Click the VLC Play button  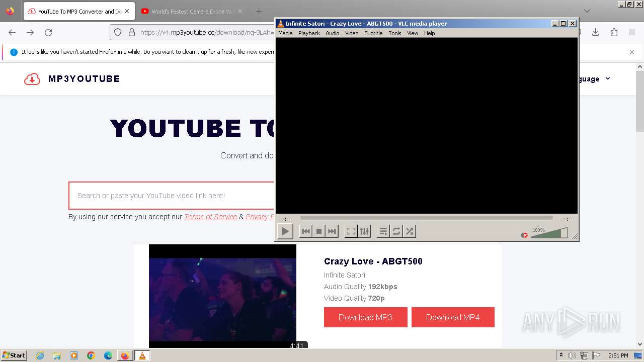coord(285,231)
